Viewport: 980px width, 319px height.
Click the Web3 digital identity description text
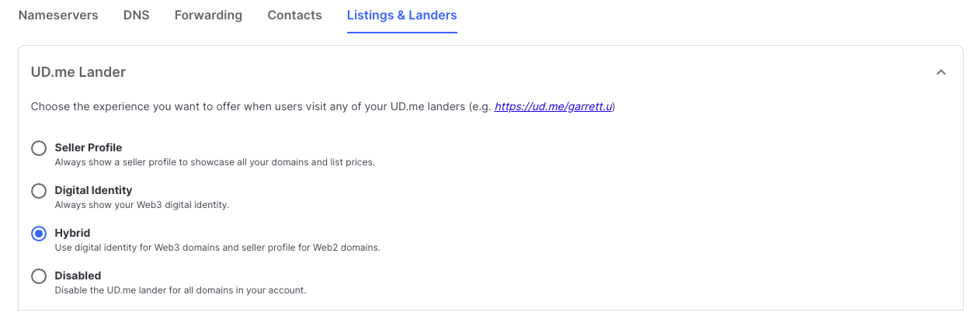point(141,205)
